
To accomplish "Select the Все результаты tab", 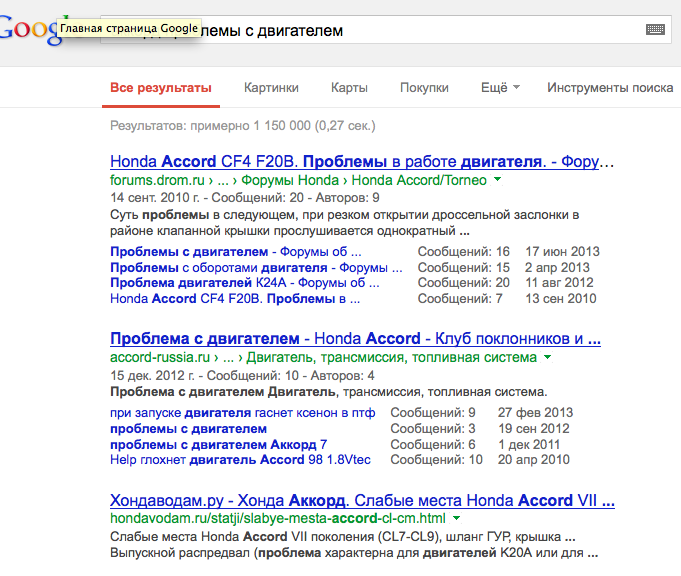I will (161, 88).
